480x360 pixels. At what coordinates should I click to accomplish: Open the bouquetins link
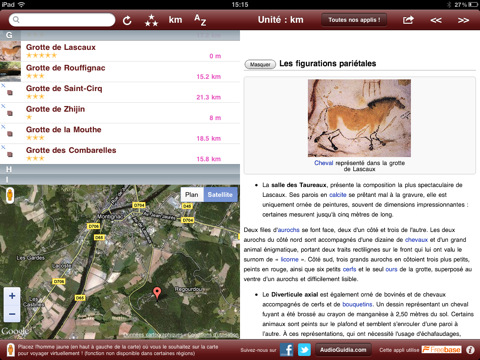coord(357,304)
